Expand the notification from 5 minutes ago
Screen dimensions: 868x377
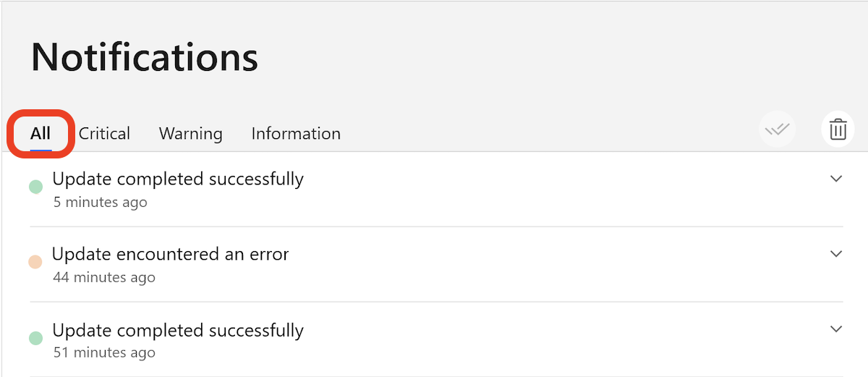pos(836,179)
